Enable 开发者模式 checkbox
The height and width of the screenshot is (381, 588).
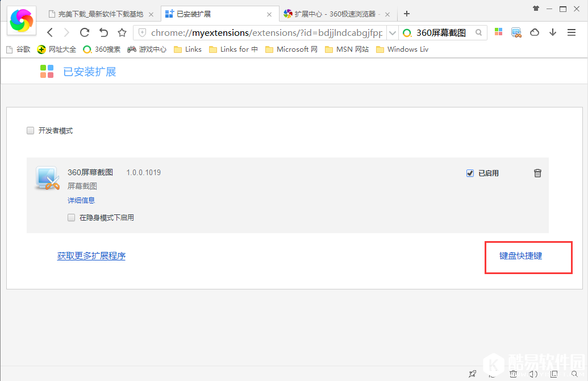(x=30, y=130)
